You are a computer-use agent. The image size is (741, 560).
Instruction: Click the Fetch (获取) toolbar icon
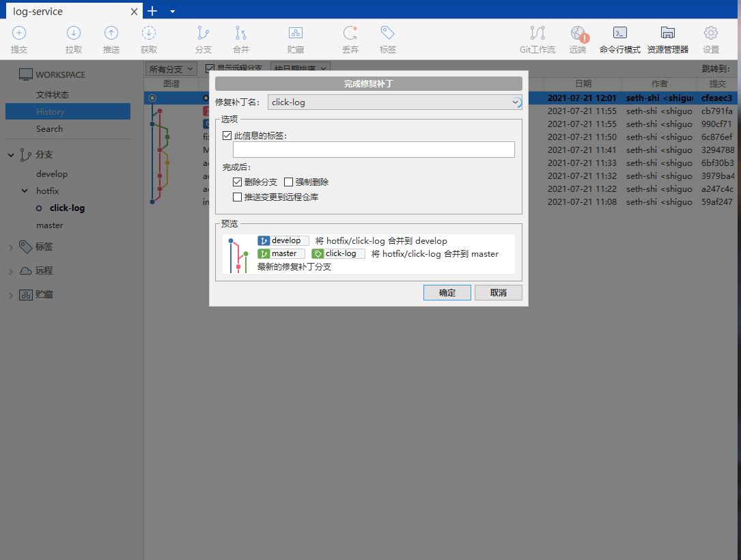pos(148,33)
